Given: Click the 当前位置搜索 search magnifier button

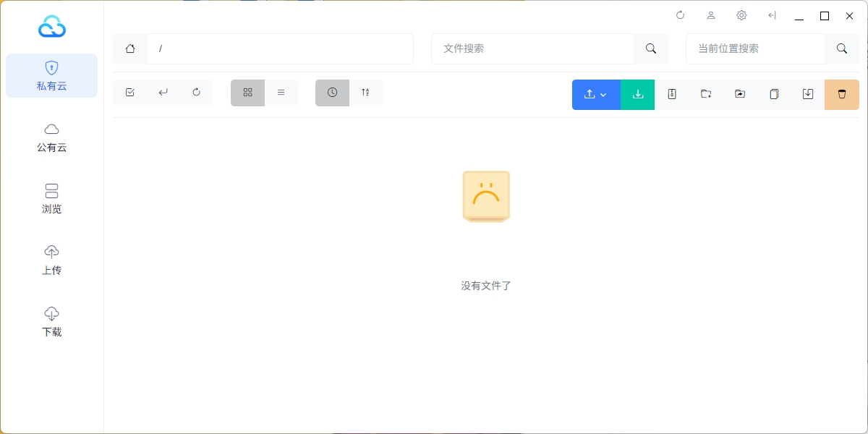Looking at the screenshot, I should (842, 48).
